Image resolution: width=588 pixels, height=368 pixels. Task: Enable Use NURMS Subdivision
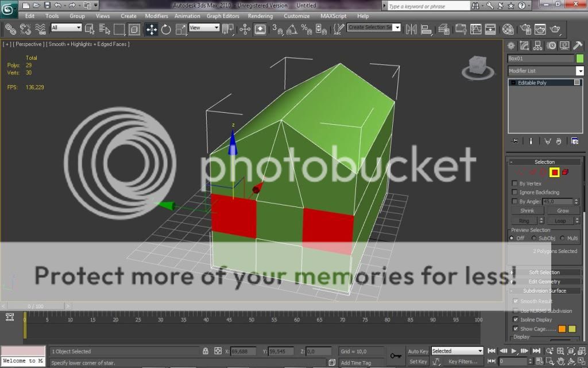point(516,311)
